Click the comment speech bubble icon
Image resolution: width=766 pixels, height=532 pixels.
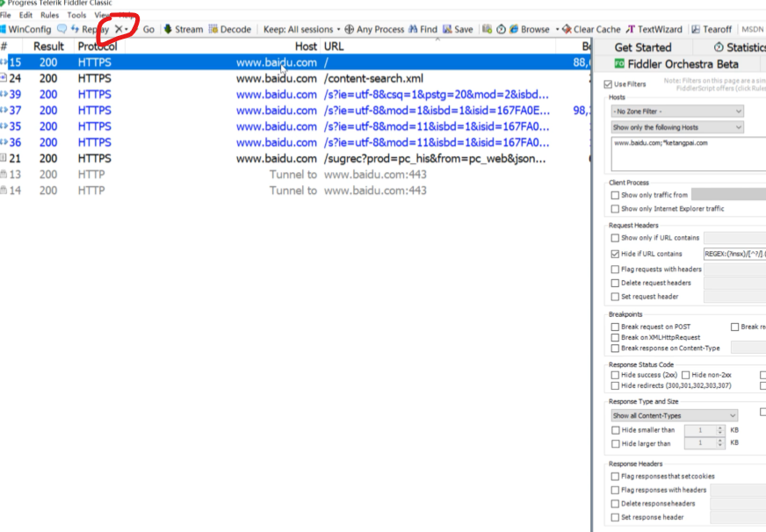pyautogui.click(x=61, y=29)
